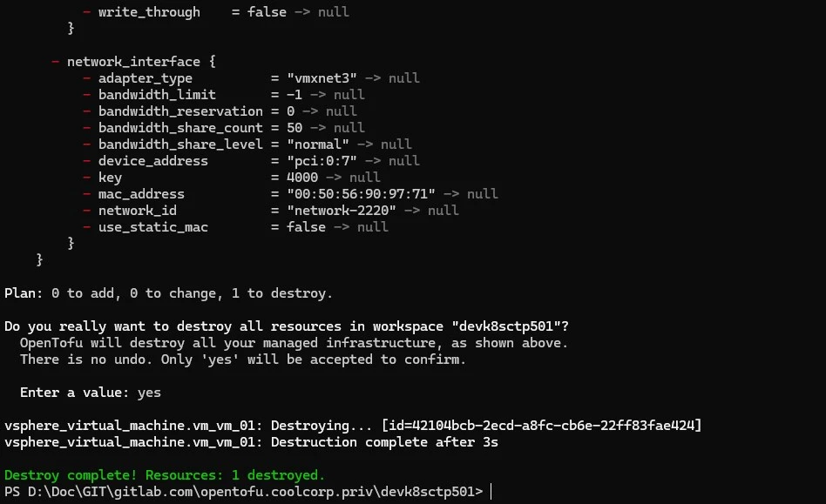Click the key value 4000

302,178
